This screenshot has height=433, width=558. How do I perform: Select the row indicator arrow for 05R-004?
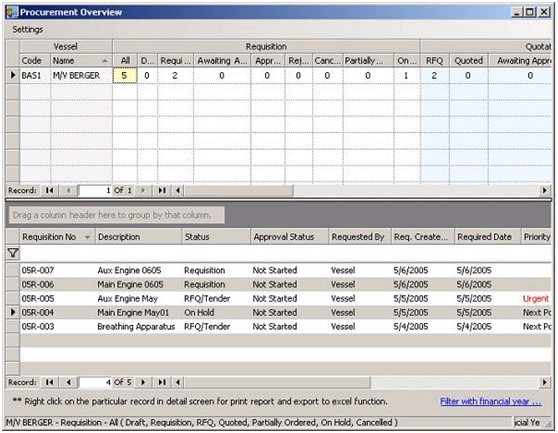click(x=13, y=312)
